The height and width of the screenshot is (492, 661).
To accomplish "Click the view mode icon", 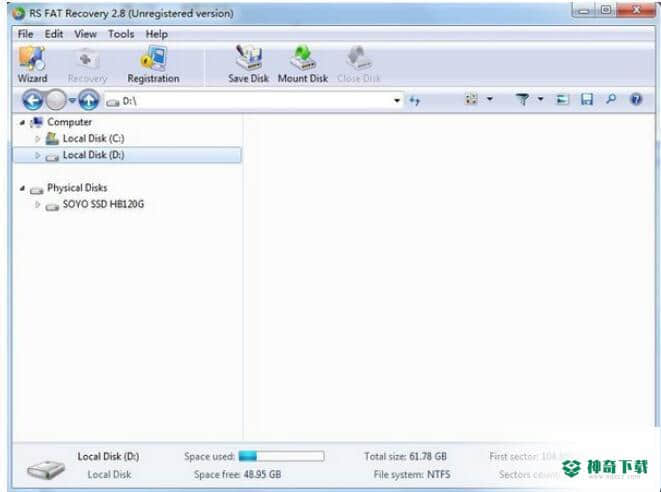I will pyautogui.click(x=471, y=99).
